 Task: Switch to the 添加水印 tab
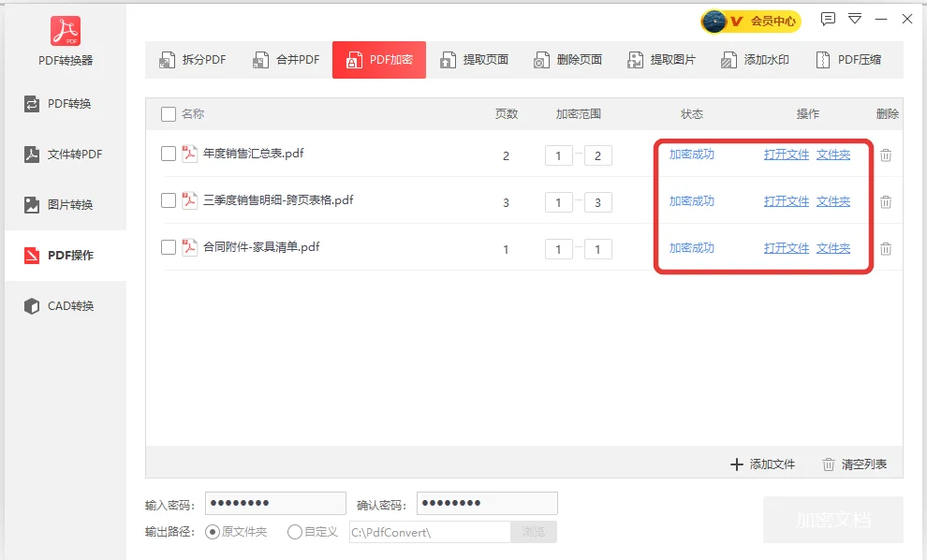755,60
